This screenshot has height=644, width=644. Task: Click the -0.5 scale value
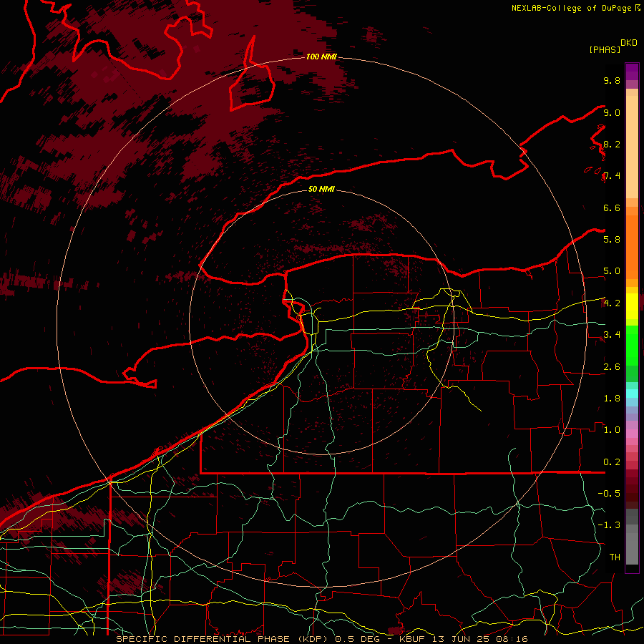click(609, 494)
